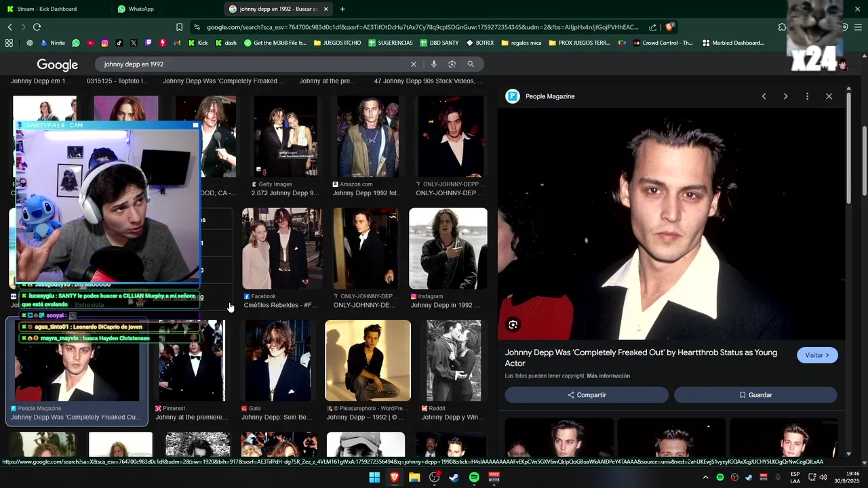This screenshot has width=868, height=488.
Task: Show hidden system tray icons
Action: [705, 477]
